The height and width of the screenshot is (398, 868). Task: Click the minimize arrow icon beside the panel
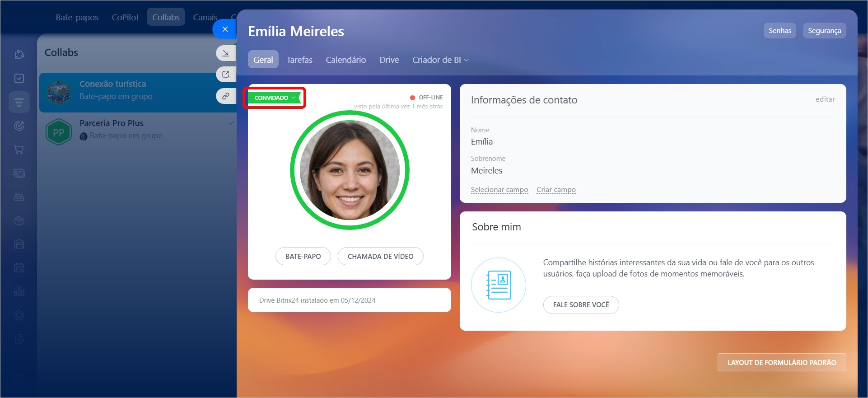point(226,53)
